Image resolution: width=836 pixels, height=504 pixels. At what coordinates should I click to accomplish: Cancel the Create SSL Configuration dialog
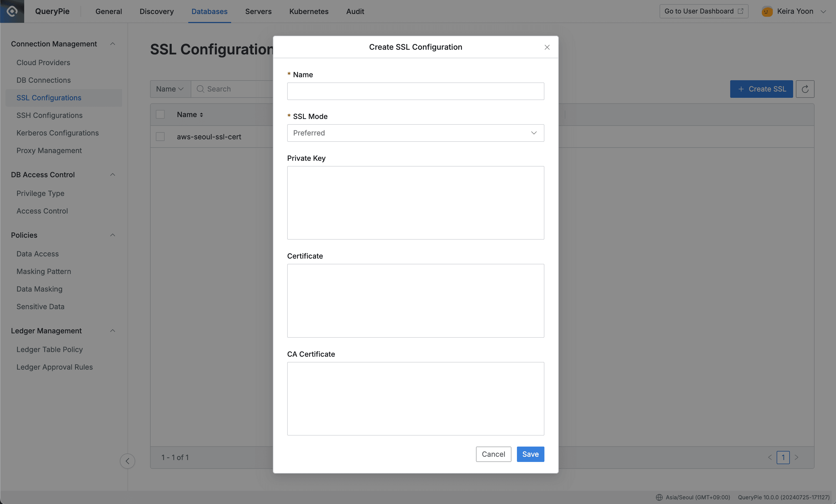[493, 454]
